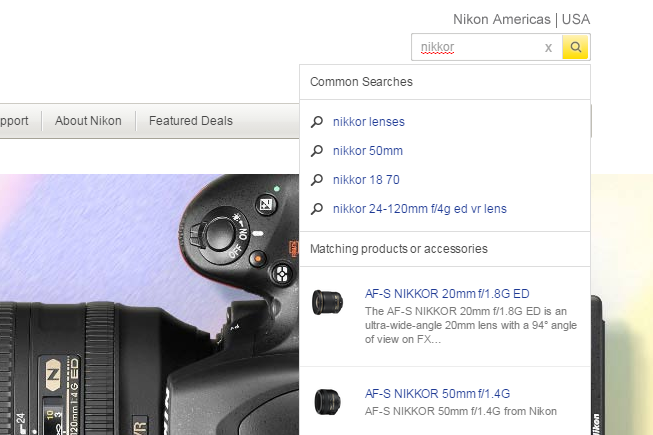Screen dimensions: 653x435
Task: Click the 20mm f/1.8G ED description text
Action: click(471, 325)
